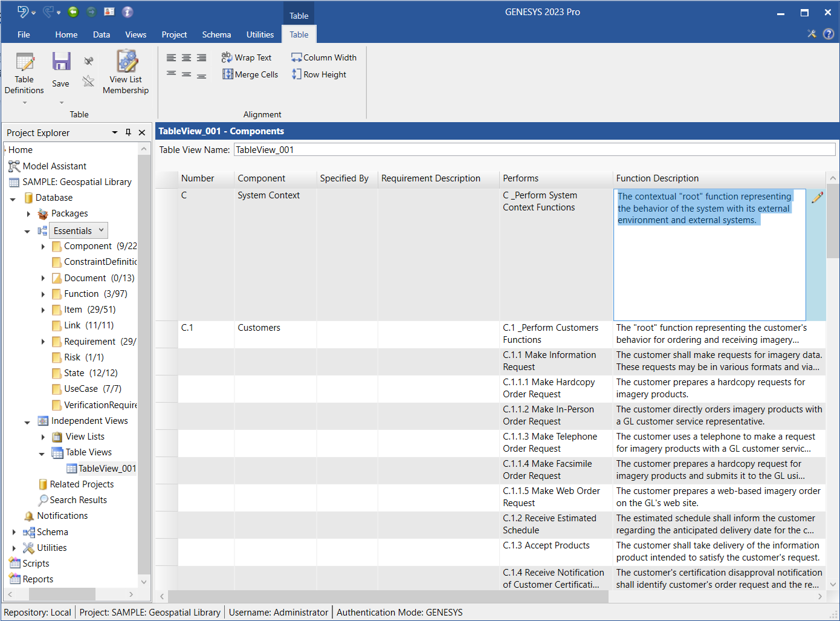Collapse the Table Views node
Screen dimensions: 840x621
click(42, 453)
